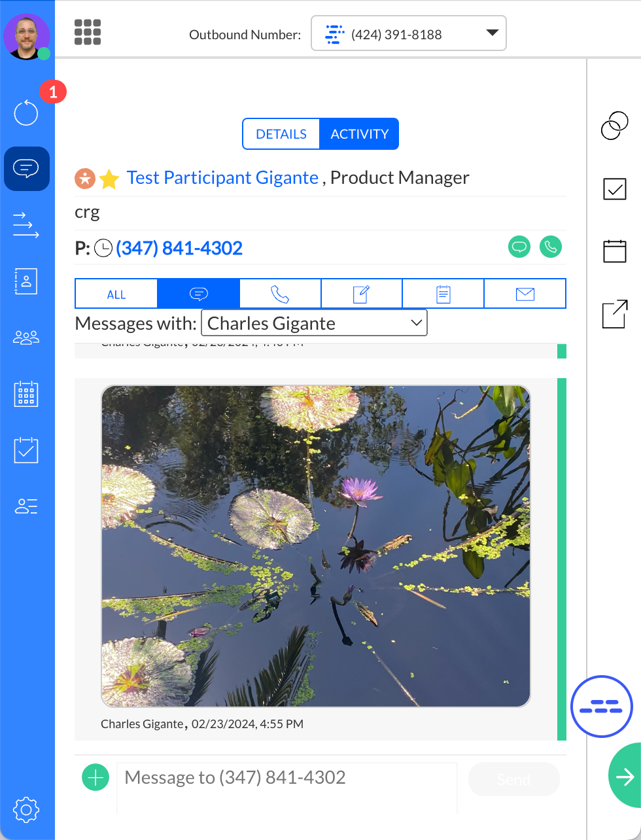Click the water lily photo in message
The image size is (641, 840).
pos(315,546)
